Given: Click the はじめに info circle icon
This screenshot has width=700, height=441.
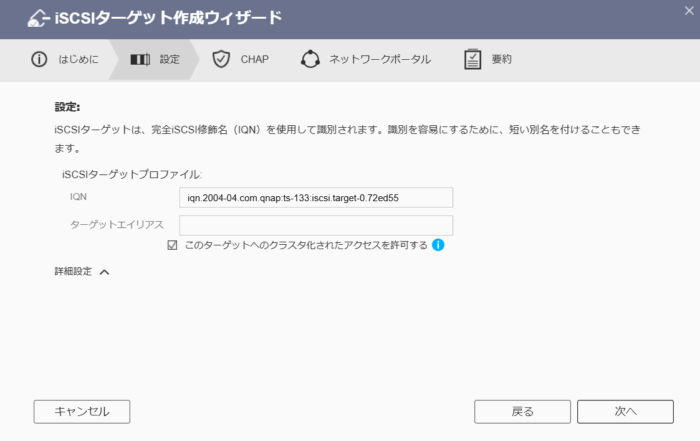Looking at the screenshot, I should [40, 60].
